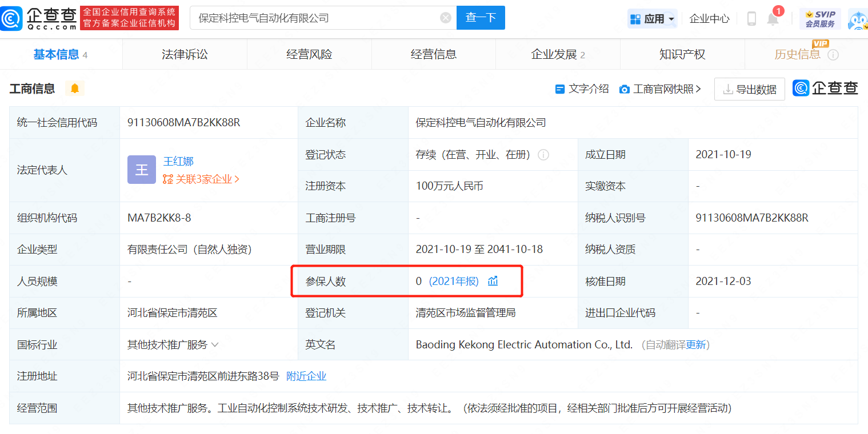
Task: Click the 查一下 search button
Action: (481, 18)
